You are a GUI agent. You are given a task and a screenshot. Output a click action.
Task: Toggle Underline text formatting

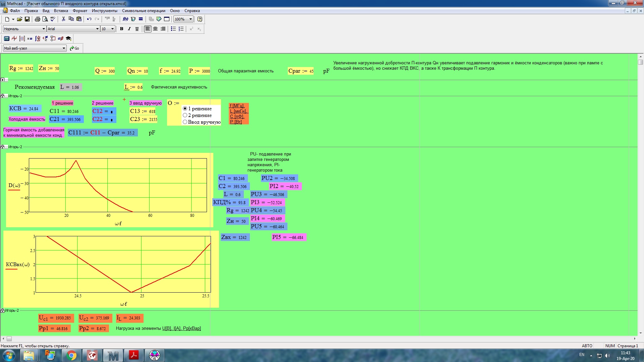pos(137,29)
